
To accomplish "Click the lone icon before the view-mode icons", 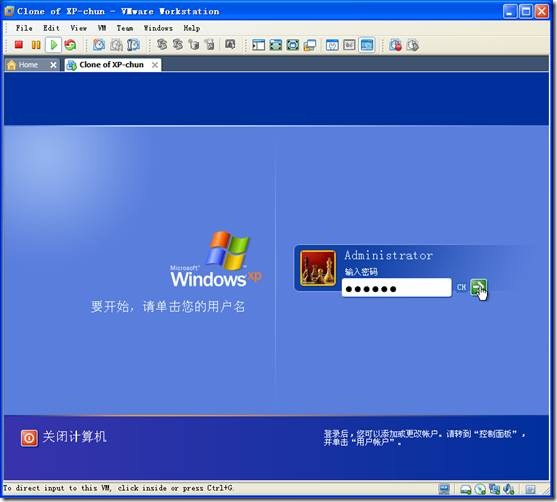I will pos(230,45).
